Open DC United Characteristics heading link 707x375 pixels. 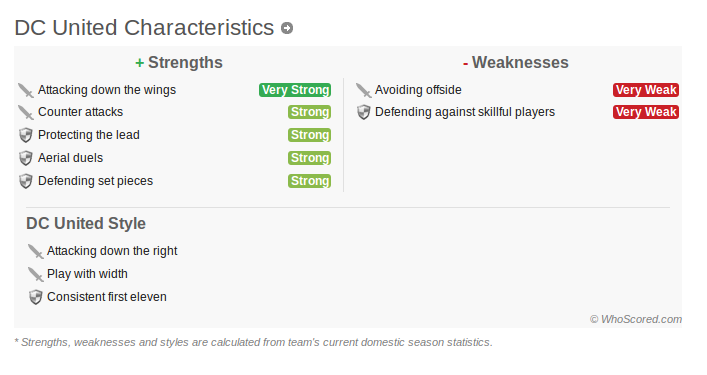coord(144,27)
